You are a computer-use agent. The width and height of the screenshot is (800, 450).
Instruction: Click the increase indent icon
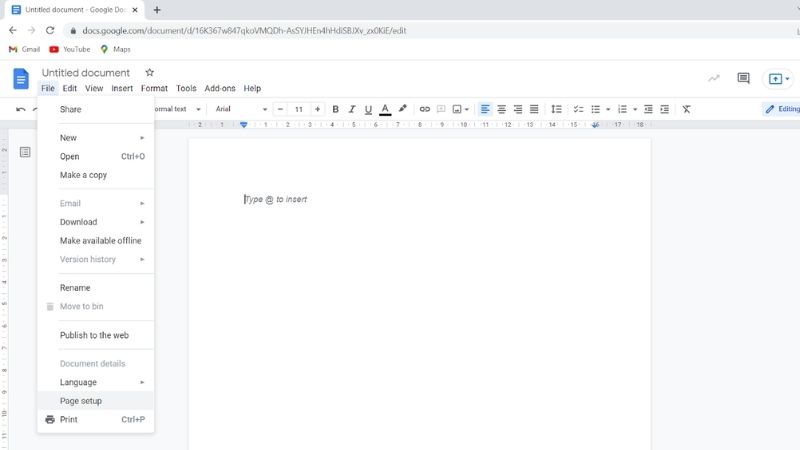tap(665, 109)
